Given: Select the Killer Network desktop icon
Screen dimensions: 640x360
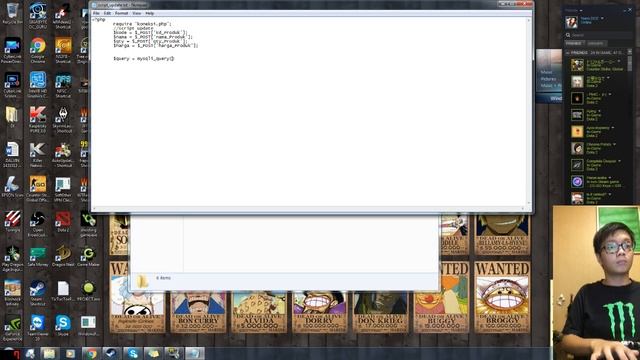Looking at the screenshot, I should [x=38, y=154].
